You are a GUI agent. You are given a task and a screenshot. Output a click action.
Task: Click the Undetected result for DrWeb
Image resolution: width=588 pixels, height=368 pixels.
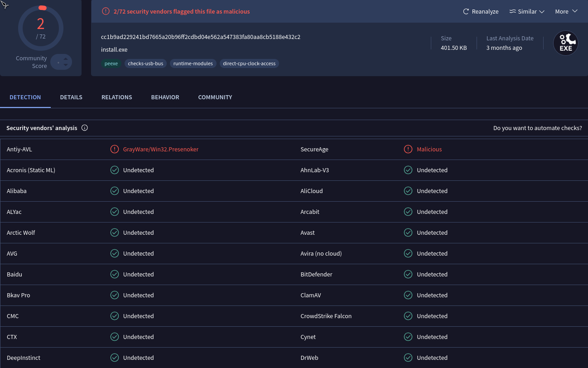click(432, 358)
